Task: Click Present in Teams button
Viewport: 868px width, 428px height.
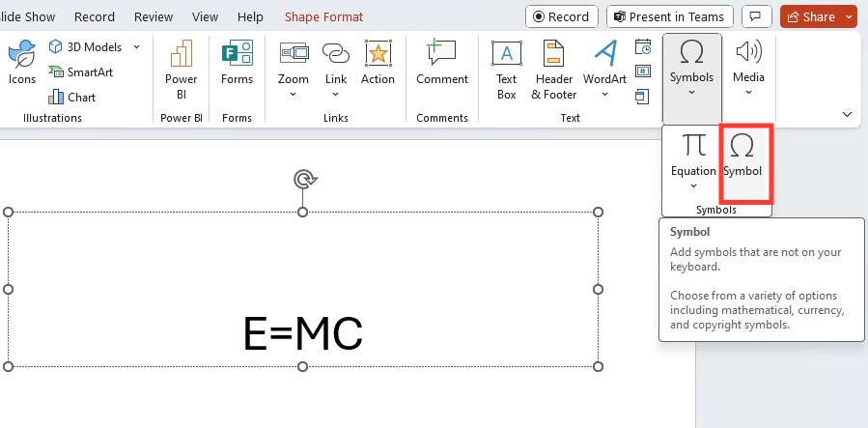Action: pyautogui.click(x=670, y=16)
